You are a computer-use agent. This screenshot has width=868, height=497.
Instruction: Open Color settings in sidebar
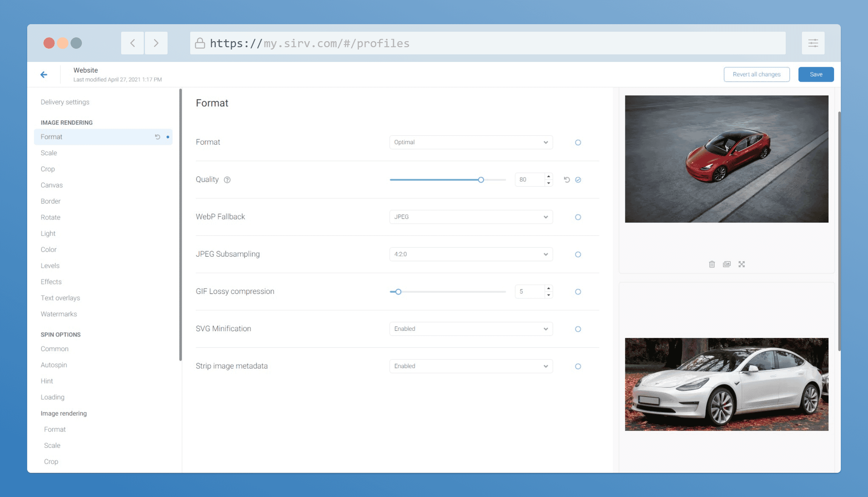(49, 250)
